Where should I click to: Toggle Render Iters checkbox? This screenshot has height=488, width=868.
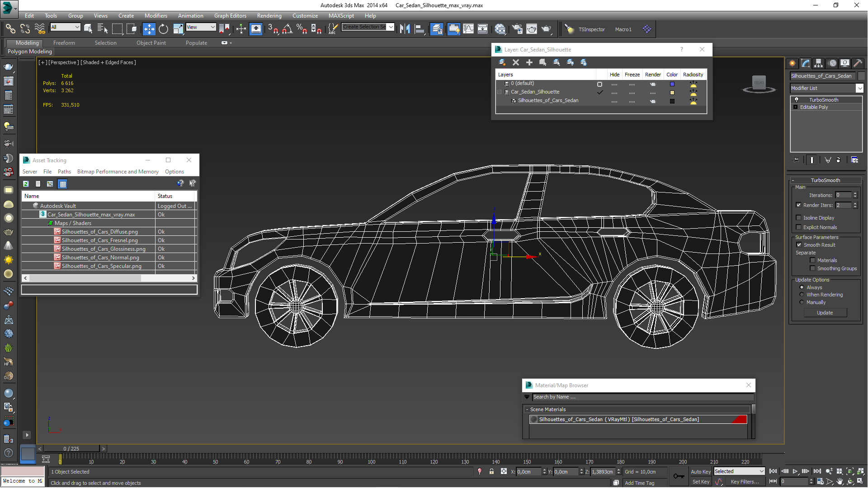(799, 205)
